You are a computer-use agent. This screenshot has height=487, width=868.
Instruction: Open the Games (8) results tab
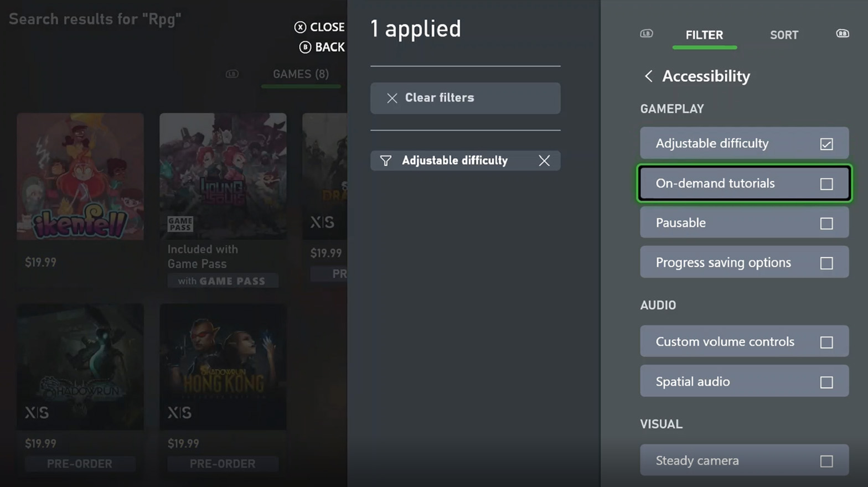[301, 74]
